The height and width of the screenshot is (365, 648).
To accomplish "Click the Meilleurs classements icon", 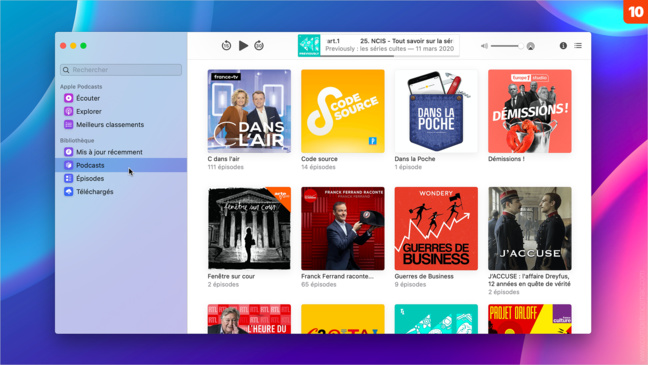I will (x=69, y=124).
